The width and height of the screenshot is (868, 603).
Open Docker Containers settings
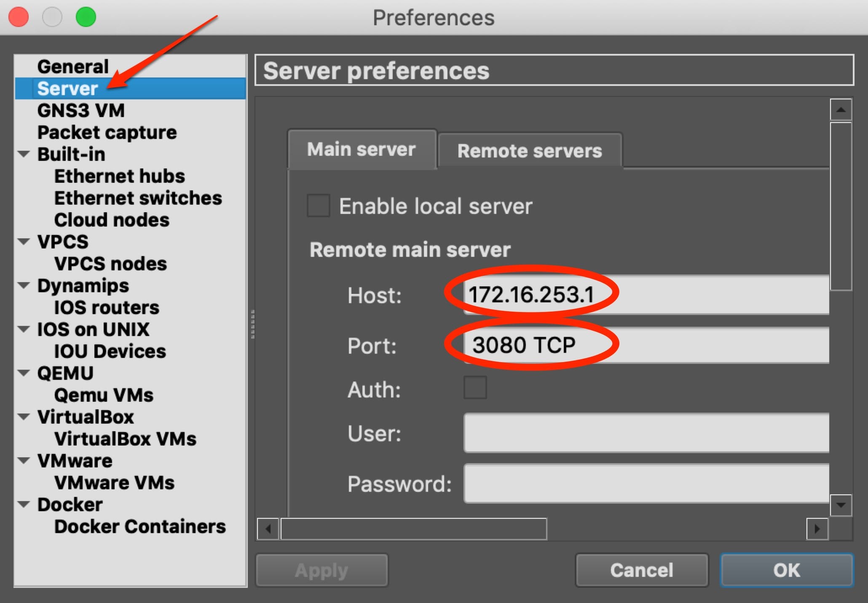[x=130, y=526]
